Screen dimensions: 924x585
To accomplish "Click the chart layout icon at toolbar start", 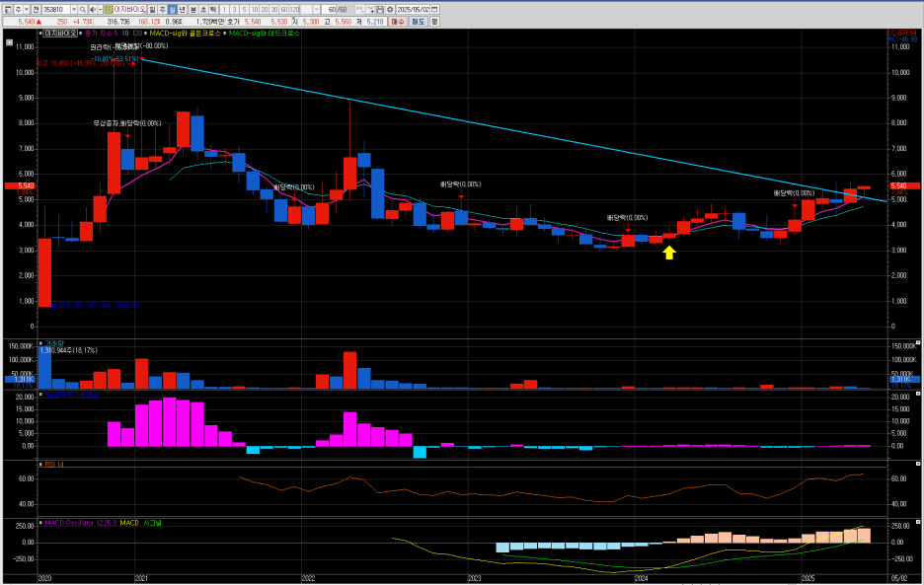I will pos(8,10).
